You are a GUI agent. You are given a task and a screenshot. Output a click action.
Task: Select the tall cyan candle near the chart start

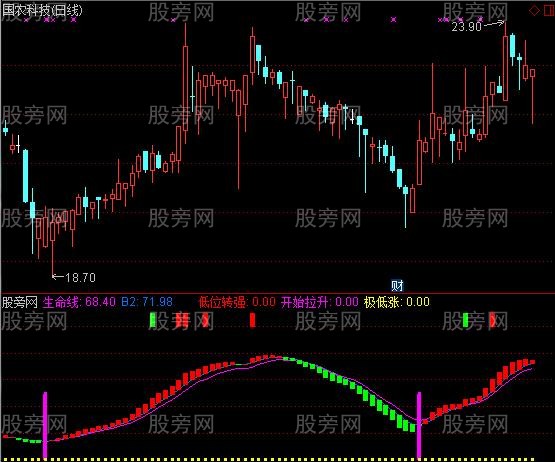point(25,176)
